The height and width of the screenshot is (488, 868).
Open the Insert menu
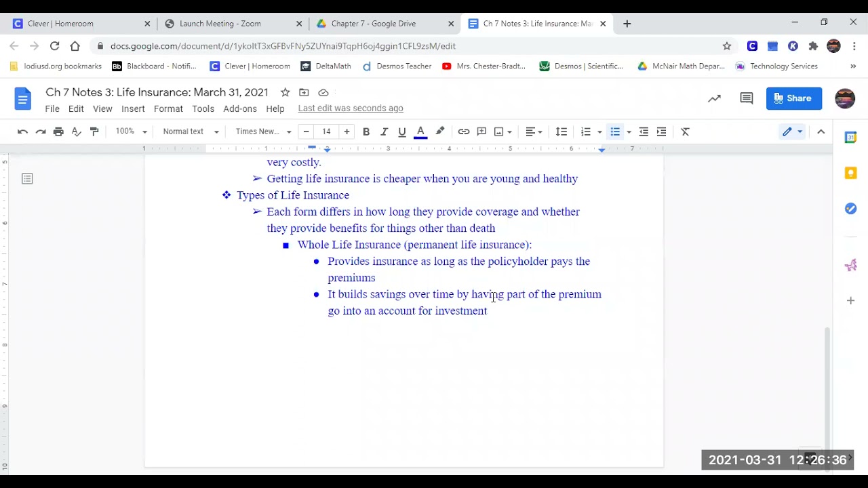pyautogui.click(x=133, y=108)
